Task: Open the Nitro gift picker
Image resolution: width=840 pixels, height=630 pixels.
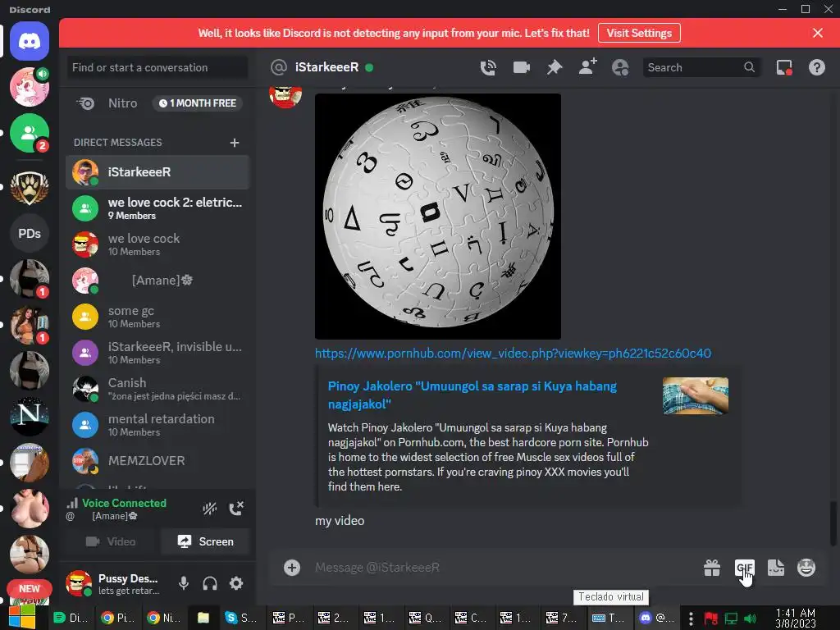Action: 712,568
